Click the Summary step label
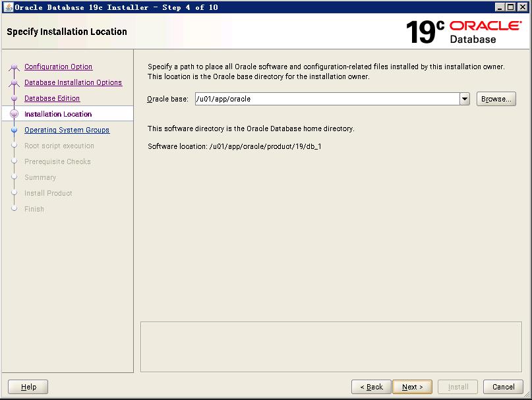532x400 pixels. click(40, 177)
